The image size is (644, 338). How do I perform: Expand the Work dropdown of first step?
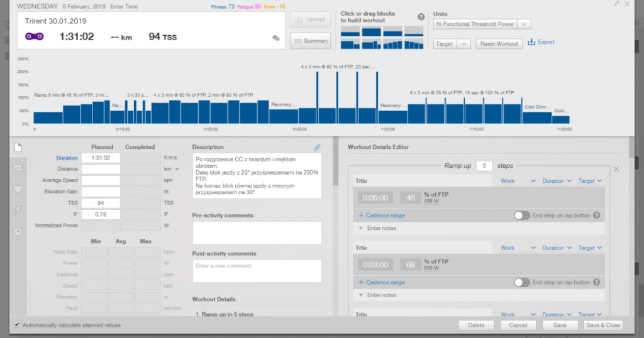click(517, 181)
